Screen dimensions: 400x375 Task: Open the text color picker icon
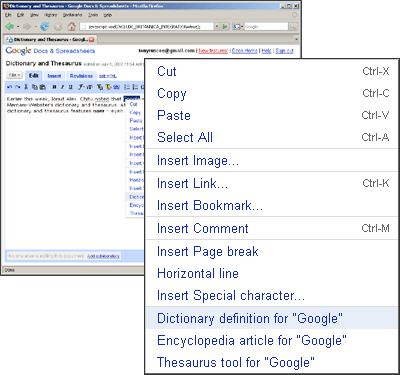[x=100, y=87]
